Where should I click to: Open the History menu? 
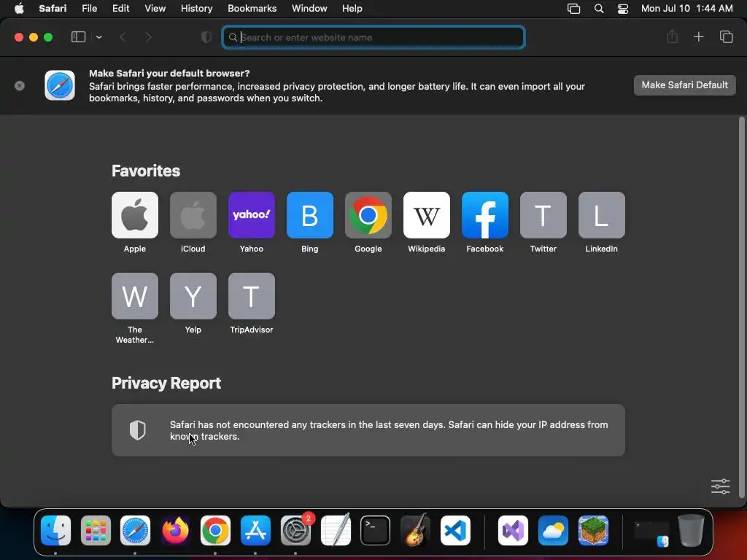(196, 9)
